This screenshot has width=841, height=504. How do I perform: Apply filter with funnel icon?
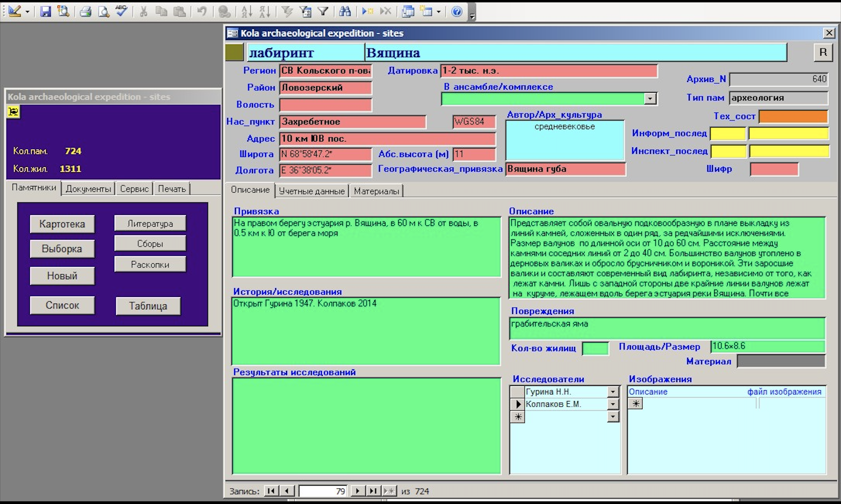(x=323, y=11)
